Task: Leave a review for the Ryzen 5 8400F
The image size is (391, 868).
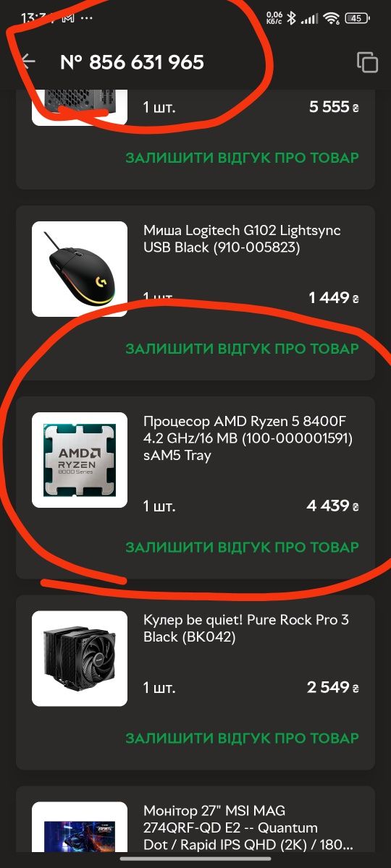Action: click(x=242, y=548)
